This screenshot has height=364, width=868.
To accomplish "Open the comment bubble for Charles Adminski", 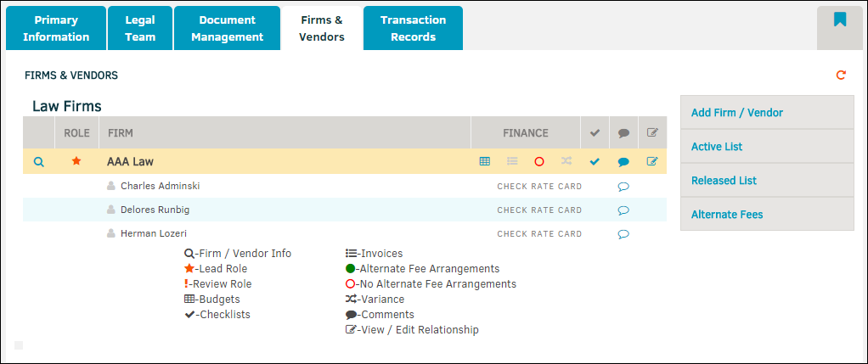I will [x=623, y=187].
